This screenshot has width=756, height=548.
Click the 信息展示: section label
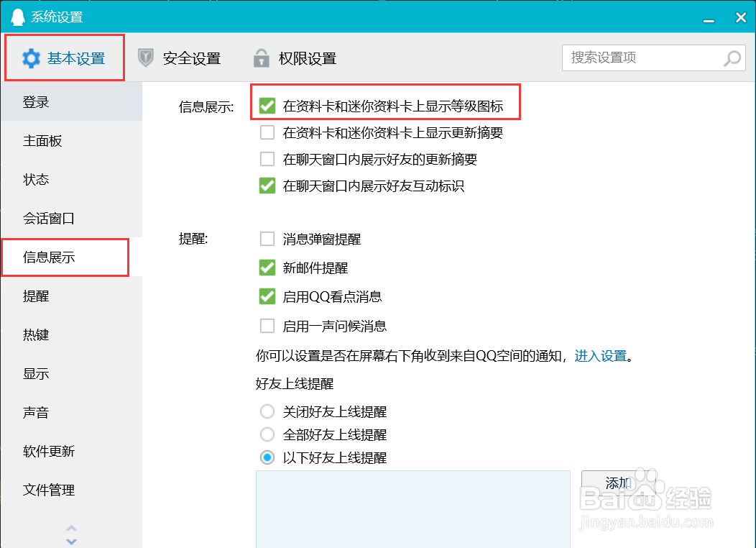click(x=206, y=106)
